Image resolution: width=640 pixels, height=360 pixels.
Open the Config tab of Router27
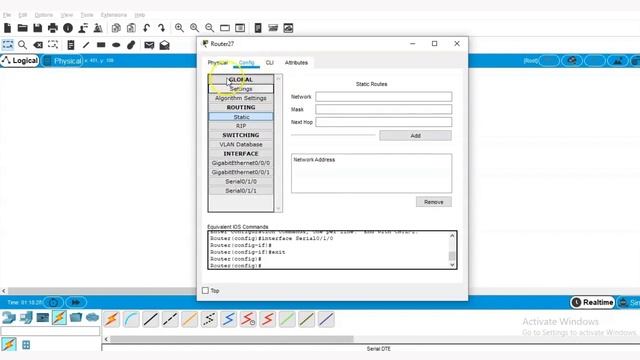[247, 62]
